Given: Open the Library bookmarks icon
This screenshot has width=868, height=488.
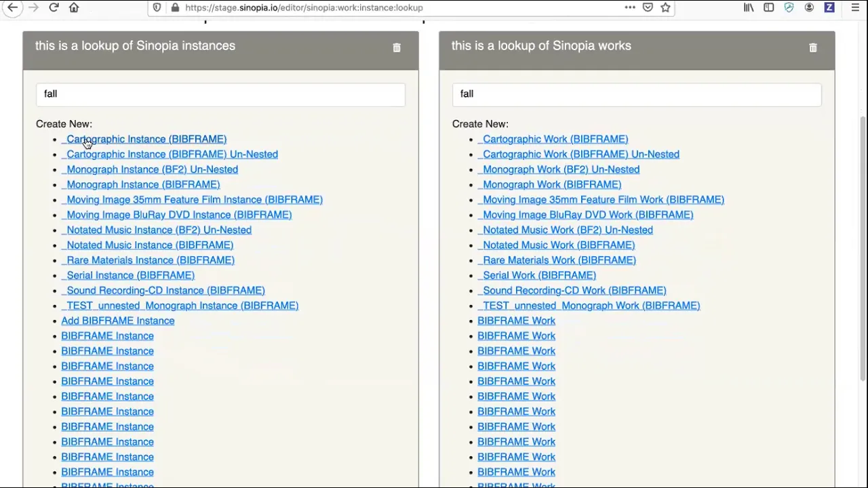Looking at the screenshot, I should point(749,7).
